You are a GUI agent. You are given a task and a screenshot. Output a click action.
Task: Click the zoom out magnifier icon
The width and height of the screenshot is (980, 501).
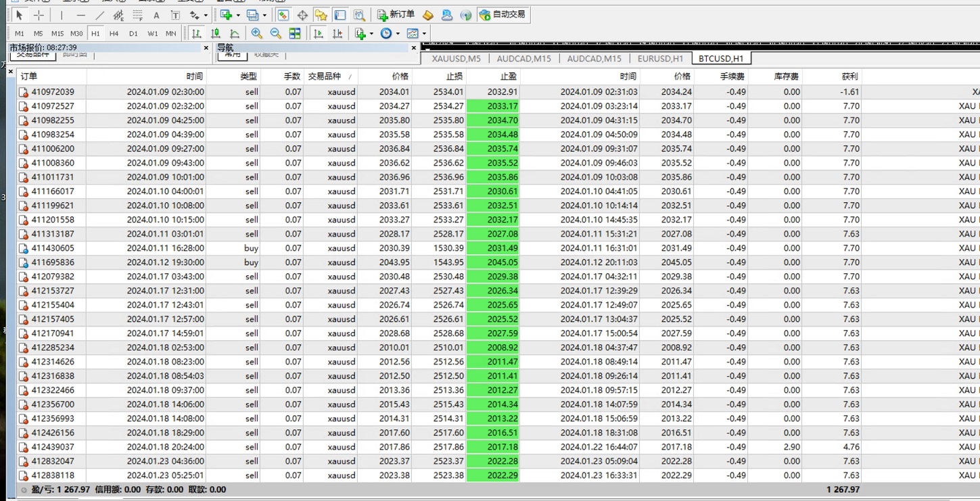coord(276,33)
